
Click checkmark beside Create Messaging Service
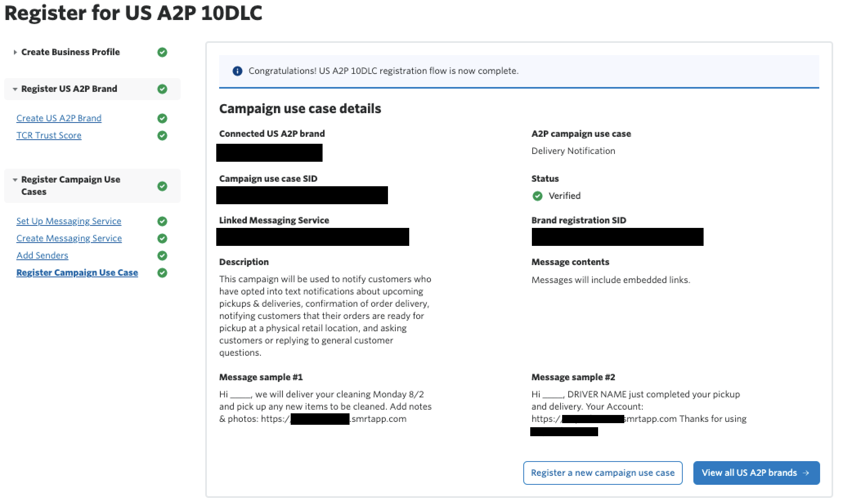pyautogui.click(x=162, y=239)
